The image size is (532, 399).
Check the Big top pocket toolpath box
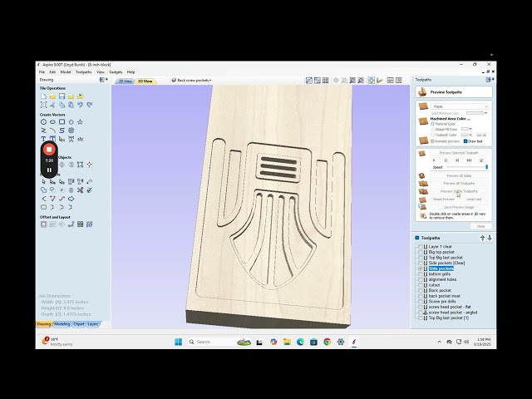pos(421,252)
